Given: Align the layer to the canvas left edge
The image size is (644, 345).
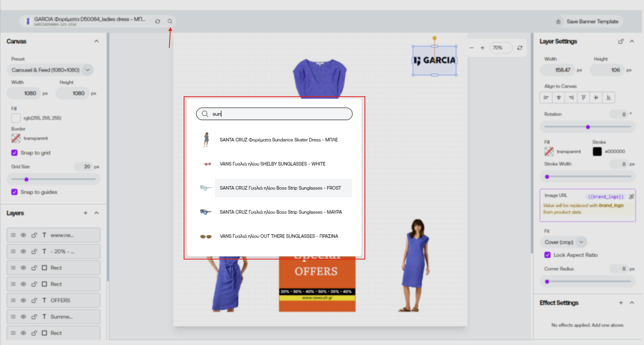Looking at the screenshot, I should (546, 97).
